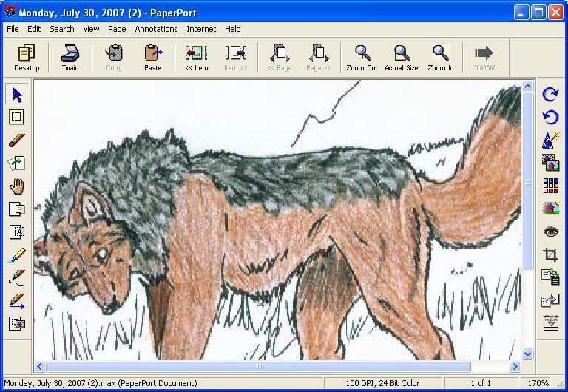Click '100 DPI, 24 Bit Color' status text
The height and width of the screenshot is (392, 568).
coord(382,383)
